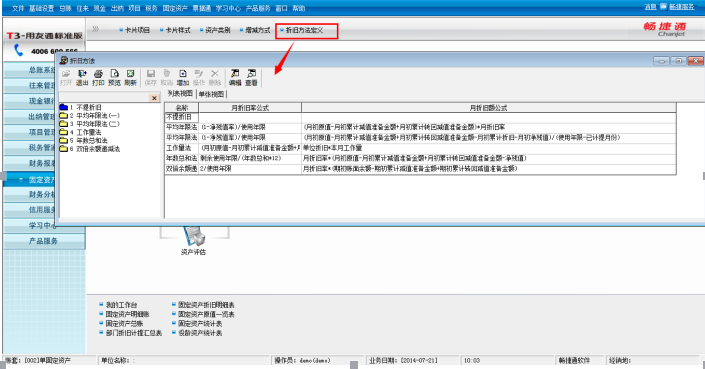
Task: Open the 文件 menu
Action: [x=18, y=8]
